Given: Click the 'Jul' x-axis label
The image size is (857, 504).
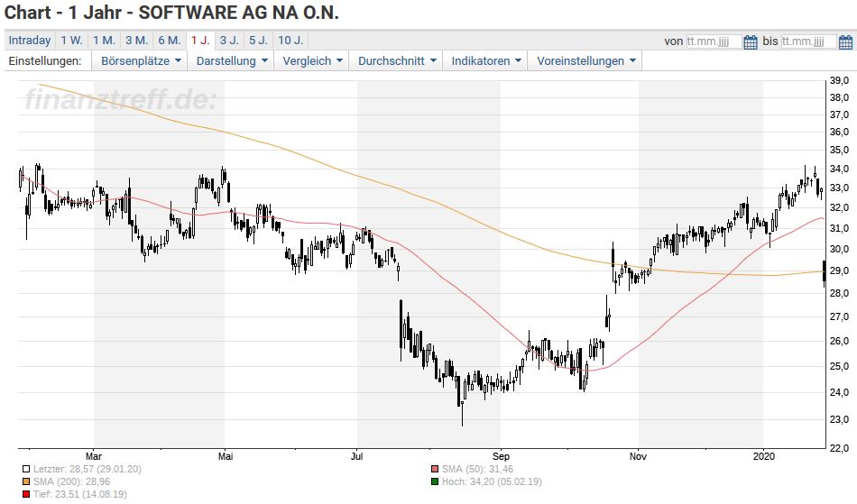Looking at the screenshot, I should click(357, 456).
